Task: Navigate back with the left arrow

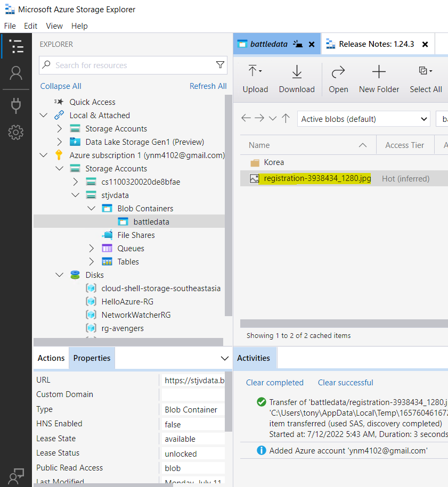Action: (246, 118)
